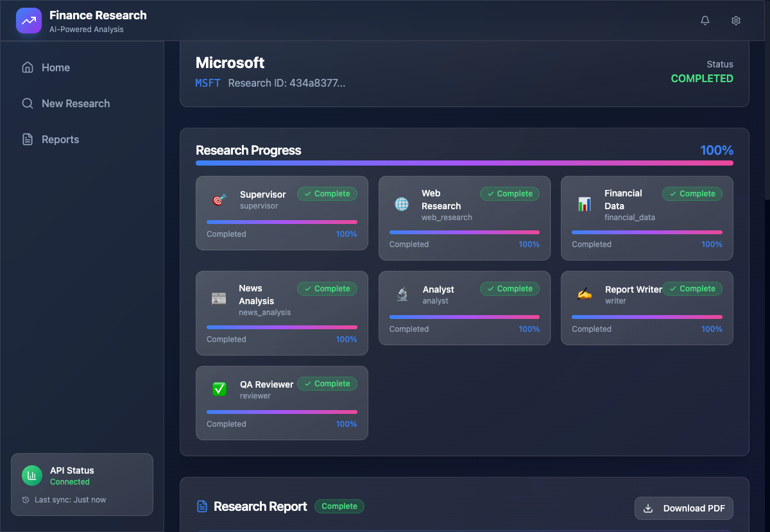Click the Web Research globe icon
Viewport: 770px width, 532px height.
click(x=402, y=204)
